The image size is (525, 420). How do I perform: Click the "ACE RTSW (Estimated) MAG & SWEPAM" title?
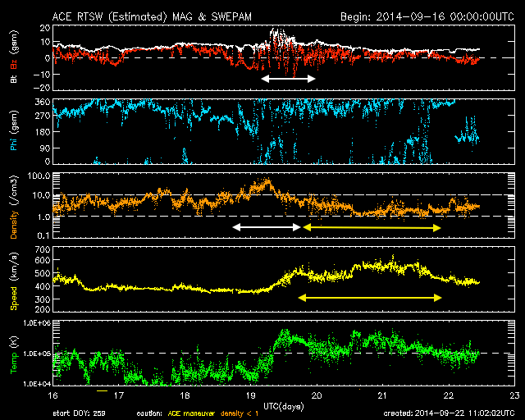point(152,16)
